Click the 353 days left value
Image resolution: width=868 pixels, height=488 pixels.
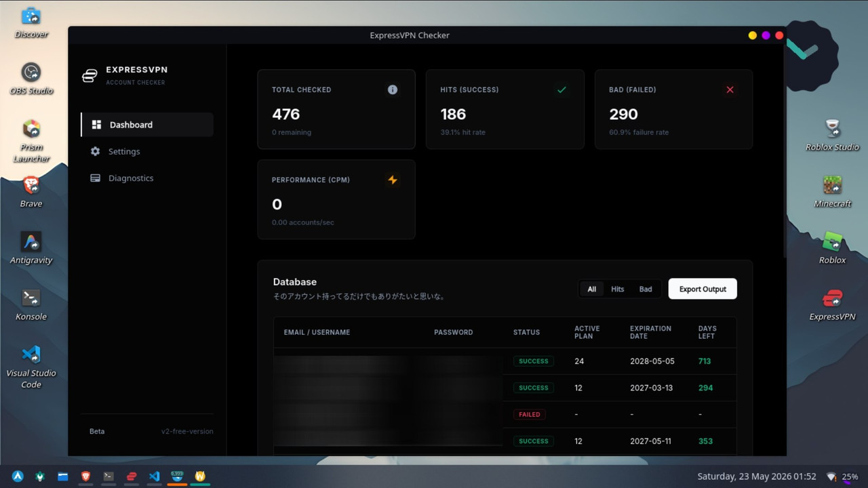tap(705, 441)
